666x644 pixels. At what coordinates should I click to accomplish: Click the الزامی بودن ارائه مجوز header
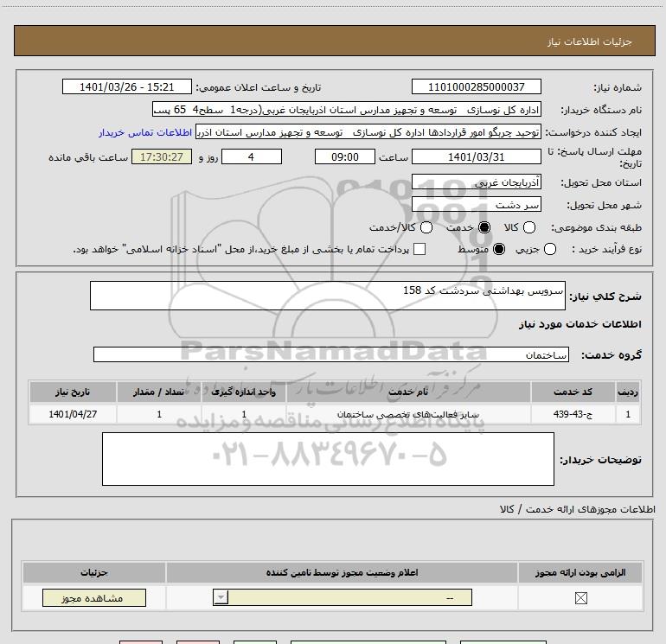tap(580, 572)
